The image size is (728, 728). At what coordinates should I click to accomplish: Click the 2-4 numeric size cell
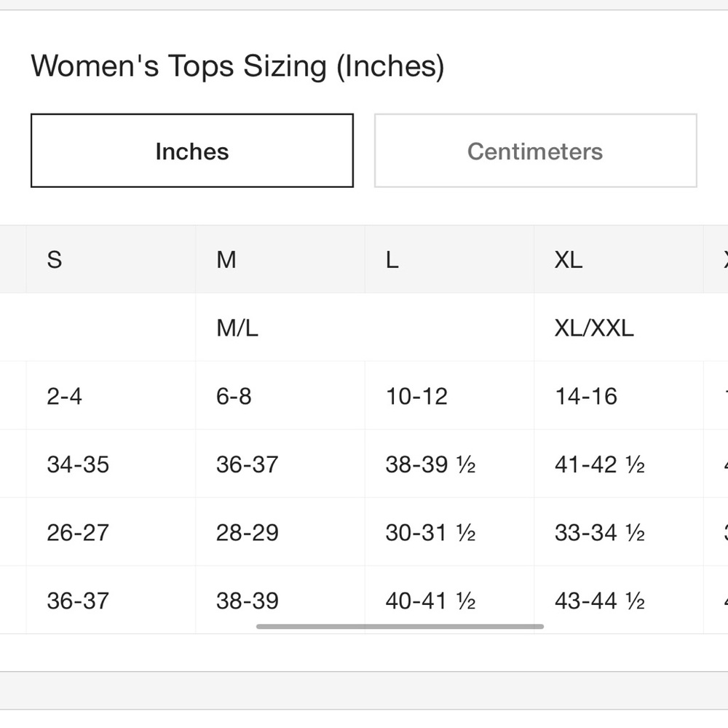[111, 395]
